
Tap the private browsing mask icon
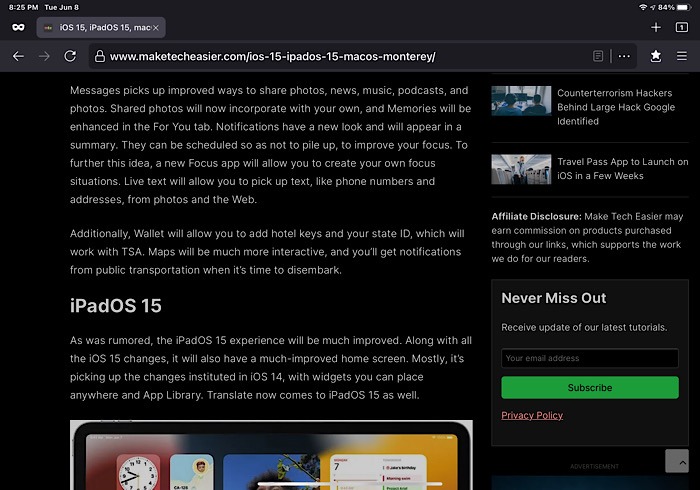[18, 28]
